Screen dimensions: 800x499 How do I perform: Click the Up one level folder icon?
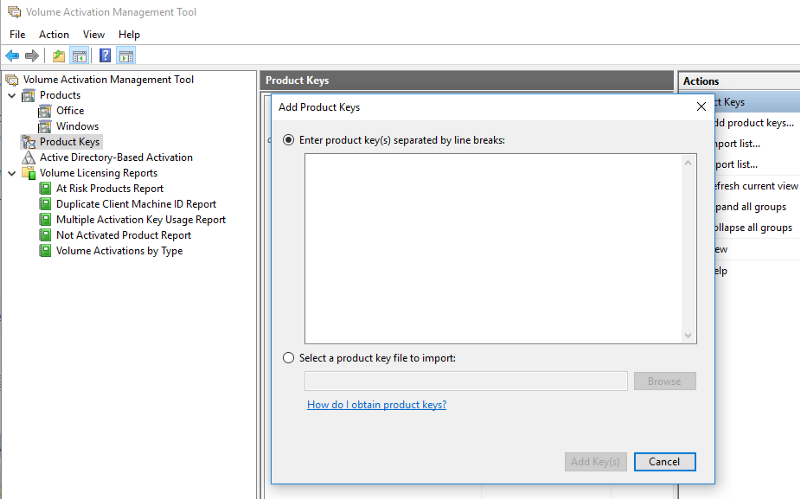[59, 56]
